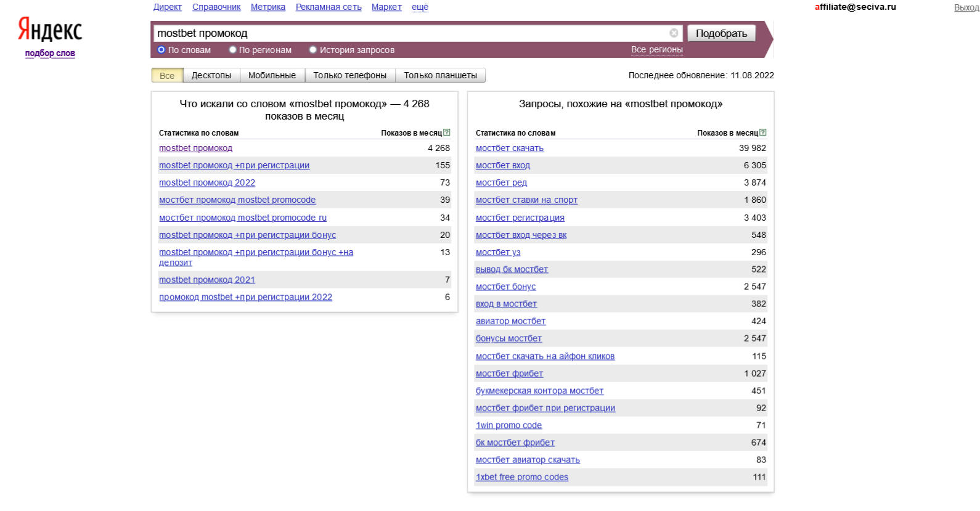Open the "букмекерская контора мостбет" link
Viewport: 980px width, 511px height.
540,391
